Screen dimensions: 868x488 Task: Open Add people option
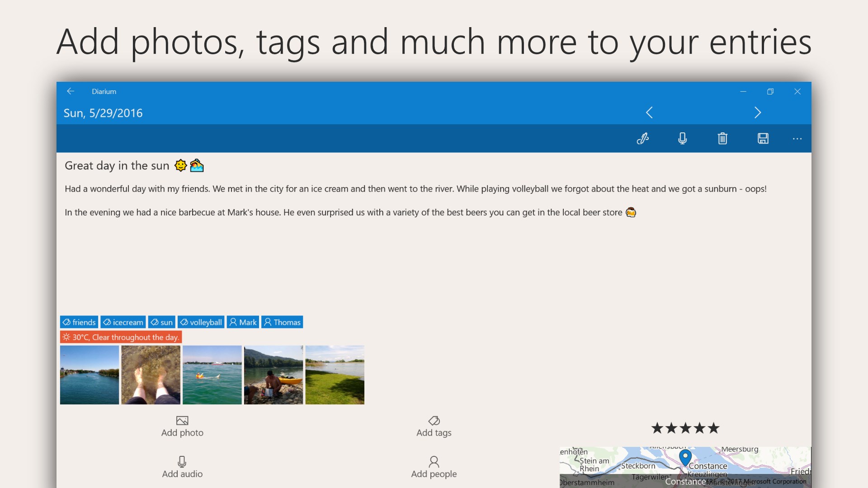tap(434, 467)
